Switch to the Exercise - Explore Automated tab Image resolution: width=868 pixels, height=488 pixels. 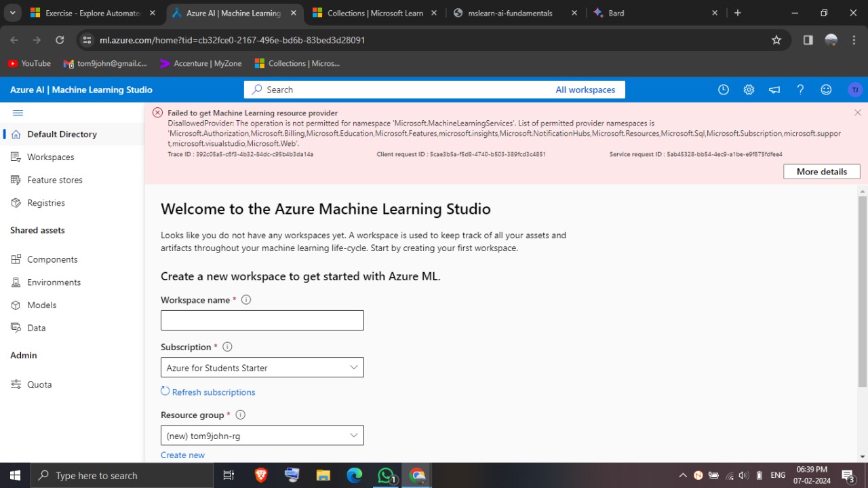point(93,13)
